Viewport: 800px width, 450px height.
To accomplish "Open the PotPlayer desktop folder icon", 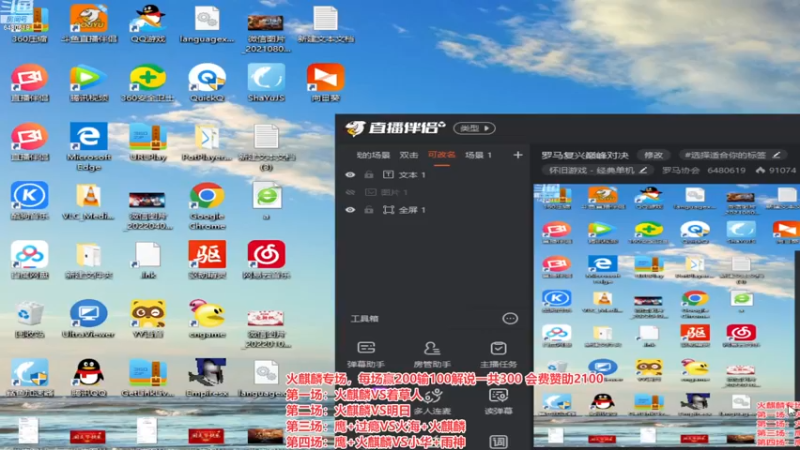I will coord(207,143).
